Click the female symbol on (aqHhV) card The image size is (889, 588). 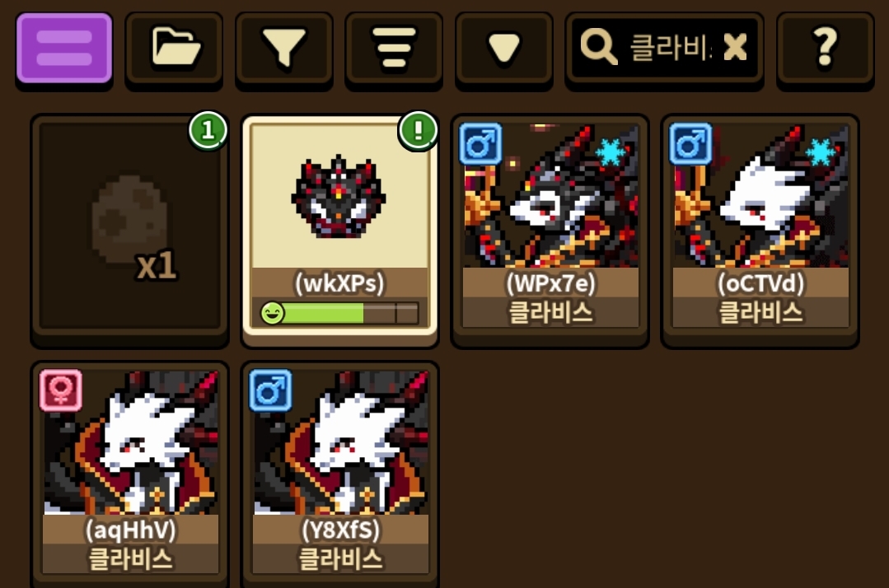61,390
